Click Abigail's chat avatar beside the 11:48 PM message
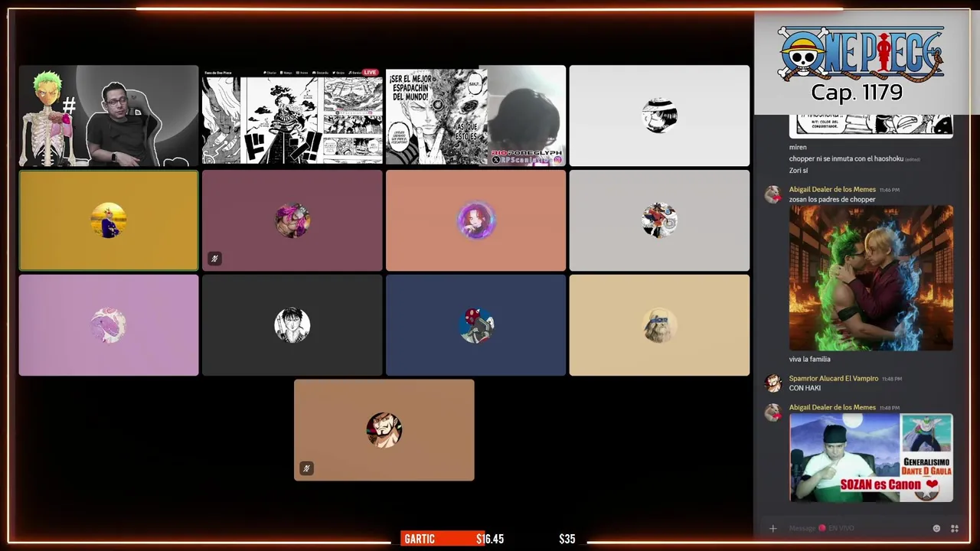 pyautogui.click(x=773, y=412)
